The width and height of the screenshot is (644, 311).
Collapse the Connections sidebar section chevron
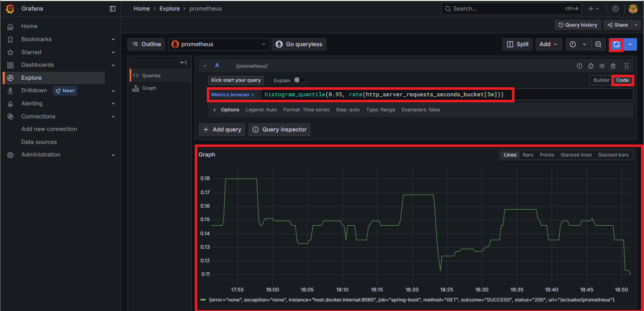[113, 116]
